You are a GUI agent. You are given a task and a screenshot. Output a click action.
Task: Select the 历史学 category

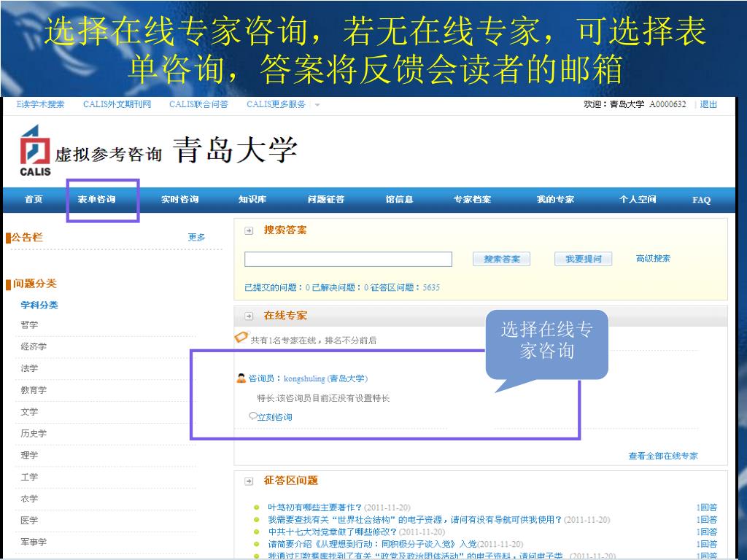pos(34,433)
